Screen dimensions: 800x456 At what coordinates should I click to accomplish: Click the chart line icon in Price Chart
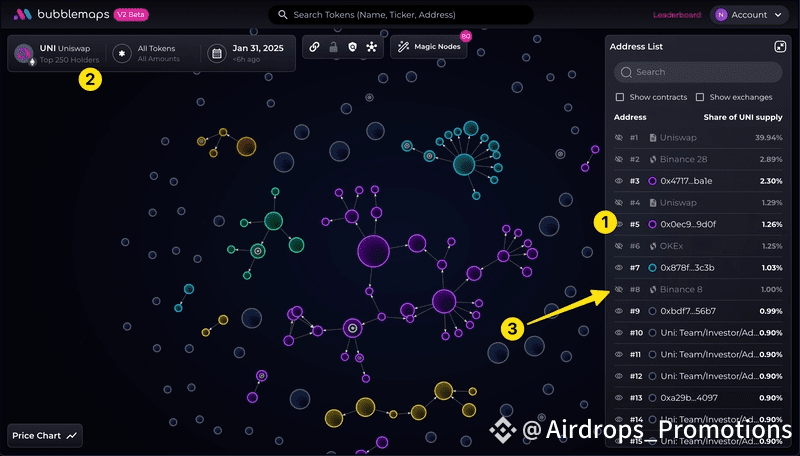click(71, 436)
